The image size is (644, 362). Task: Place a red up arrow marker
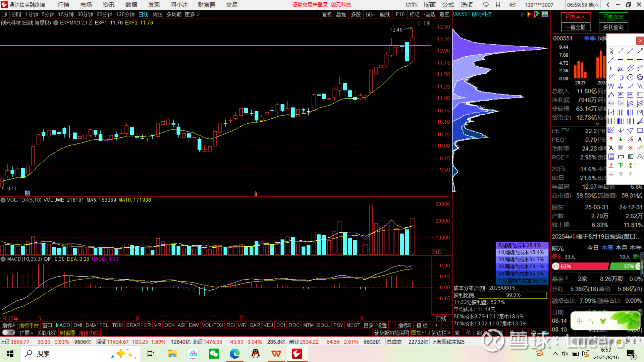click(611, 139)
